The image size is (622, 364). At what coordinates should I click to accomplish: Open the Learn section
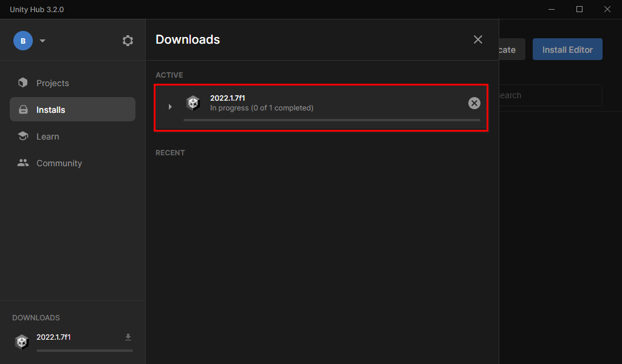tap(73, 136)
